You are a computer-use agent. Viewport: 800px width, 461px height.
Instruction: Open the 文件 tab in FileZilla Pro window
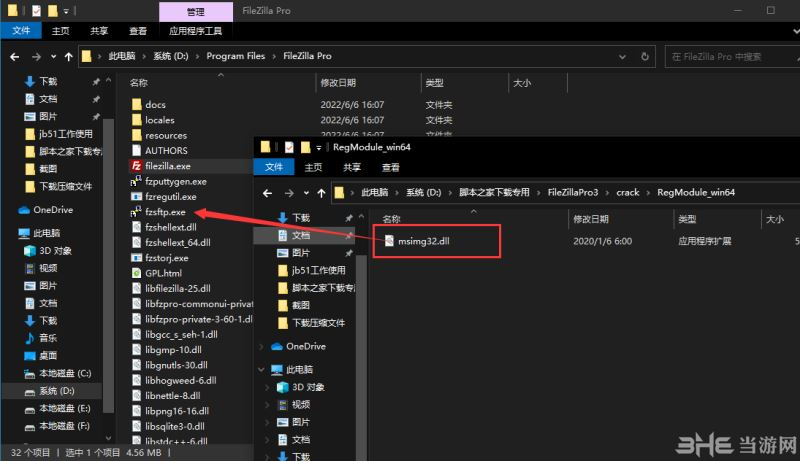pos(21,31)
